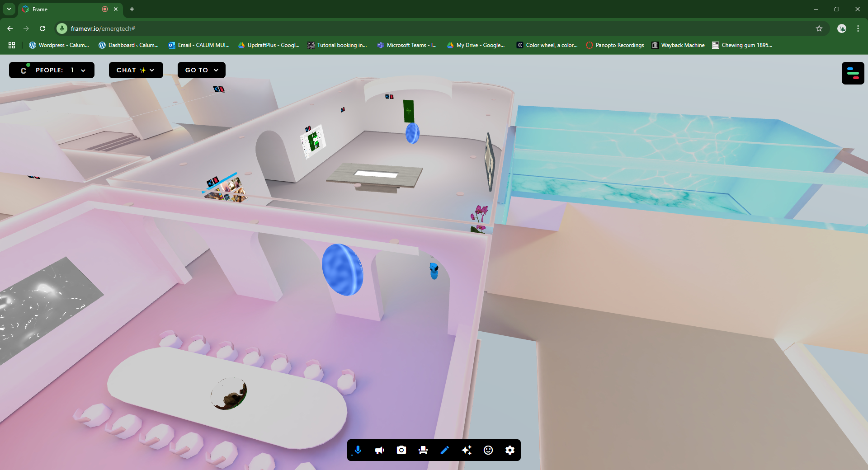Toggle the browser microphone permission indicator

(x=62, y=28)
